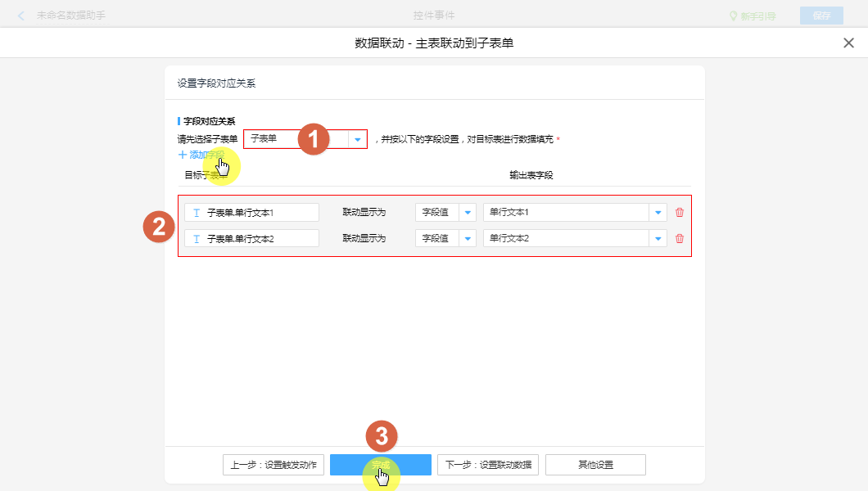The width and height of the screenshot is (868, 491).
Task: Close the 数据联动 dialog
Action: [848, 43]
